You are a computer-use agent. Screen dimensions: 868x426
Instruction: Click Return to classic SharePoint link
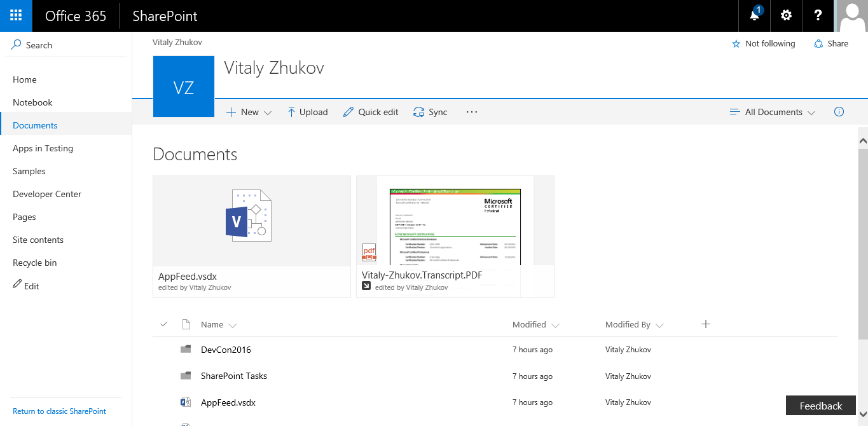pos(59,411)
